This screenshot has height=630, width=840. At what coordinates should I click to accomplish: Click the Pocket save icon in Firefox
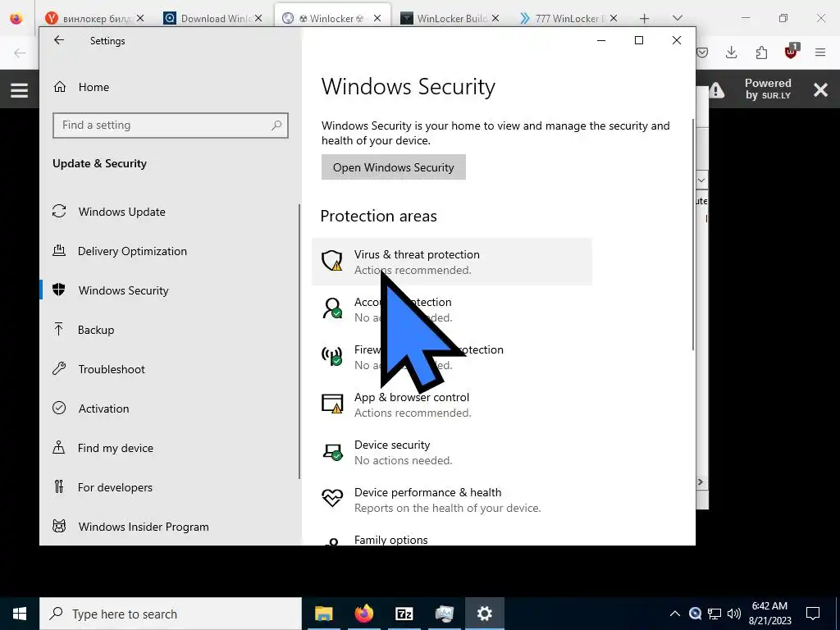click(702, 52)
